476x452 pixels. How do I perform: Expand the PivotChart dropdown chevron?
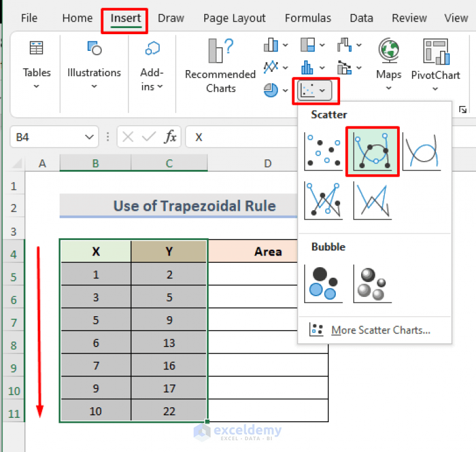(435, 89)
